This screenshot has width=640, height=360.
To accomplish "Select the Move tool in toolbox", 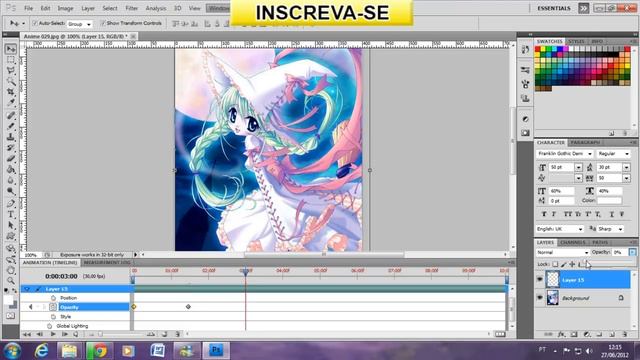I will pos(11,49).
